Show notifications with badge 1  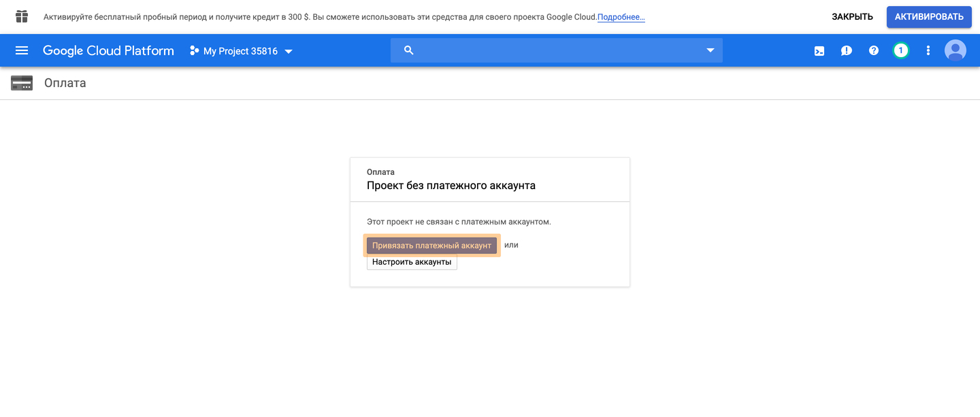pos(900,50)
